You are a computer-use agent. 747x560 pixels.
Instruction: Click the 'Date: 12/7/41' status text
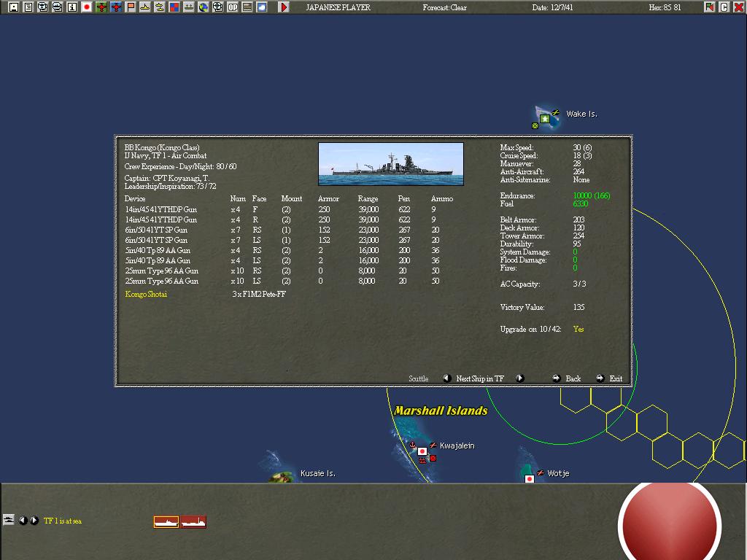pos(553,7)
